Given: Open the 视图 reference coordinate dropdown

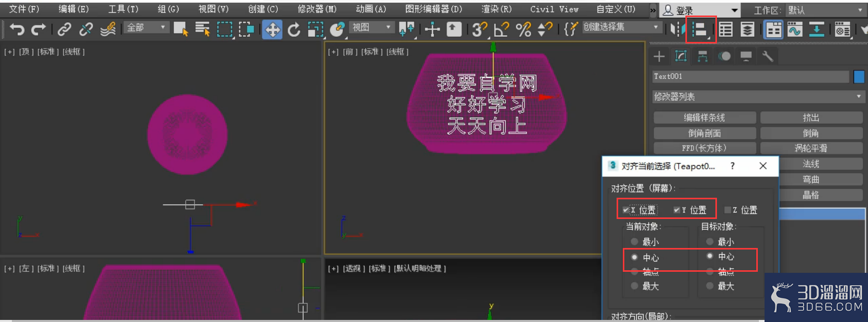Looking at the screenshot, I should (372, 27).
